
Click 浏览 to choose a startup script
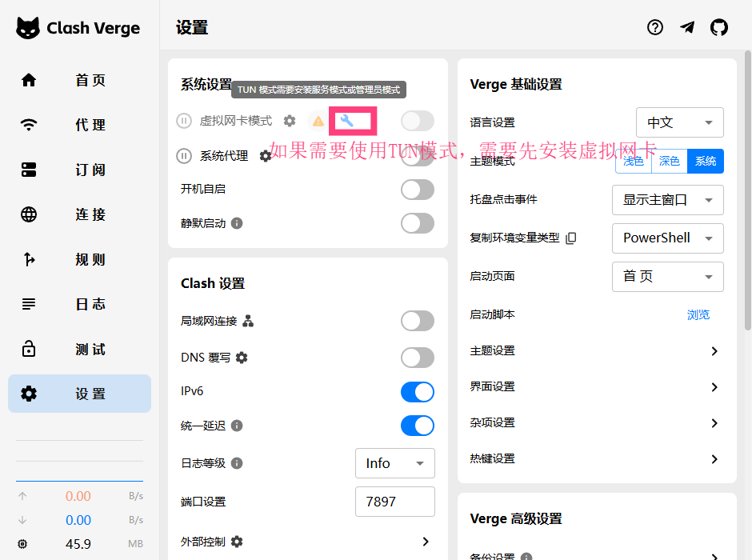pos(698,314)
